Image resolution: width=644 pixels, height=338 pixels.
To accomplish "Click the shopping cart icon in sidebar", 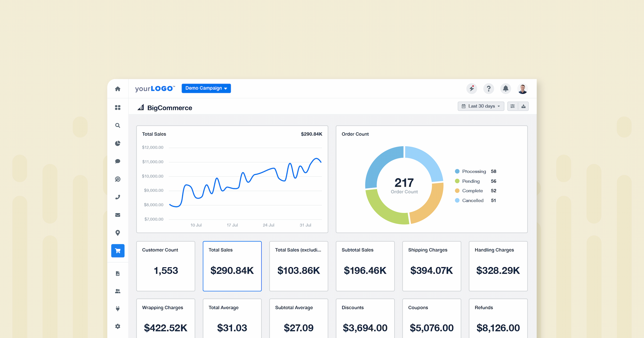I will 118,250.
